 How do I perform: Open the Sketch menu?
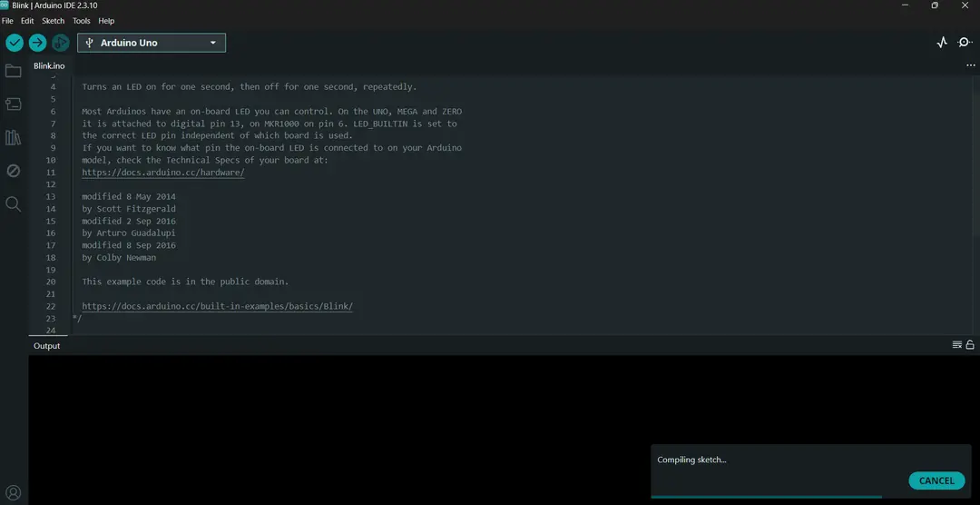(54, 21)
